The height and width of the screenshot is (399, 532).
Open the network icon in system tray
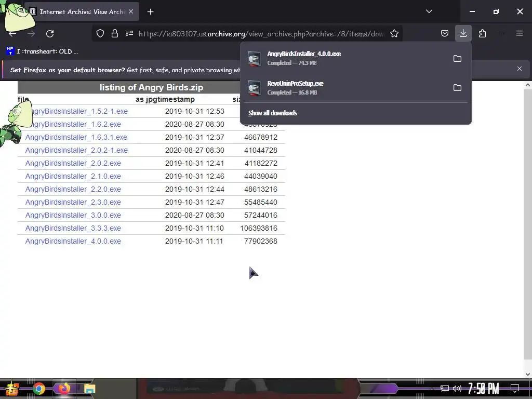coord(444,389)
